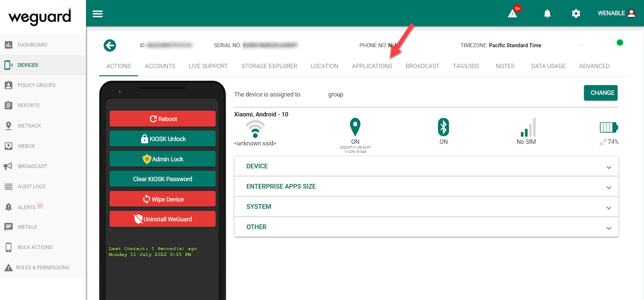Click the Admin Lock button
The width and height of the screenshot is (644, 300).
pyautogui.click(x=163, y=159)
